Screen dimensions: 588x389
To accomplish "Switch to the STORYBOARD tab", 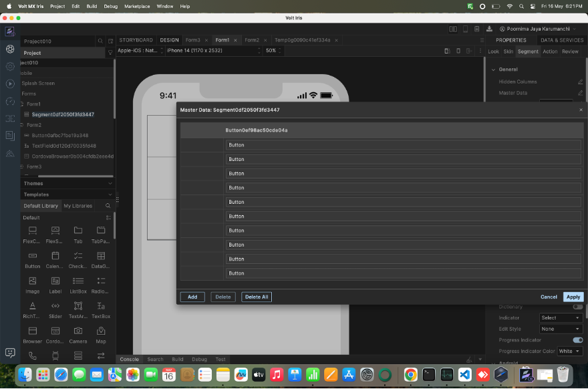I will tap(136, 39).
